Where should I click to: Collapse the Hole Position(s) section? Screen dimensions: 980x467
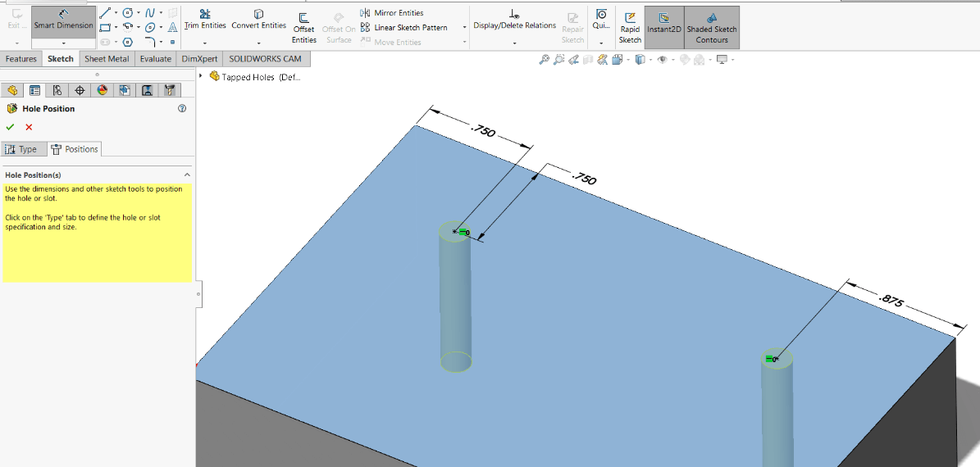click(x=187, y=175)
